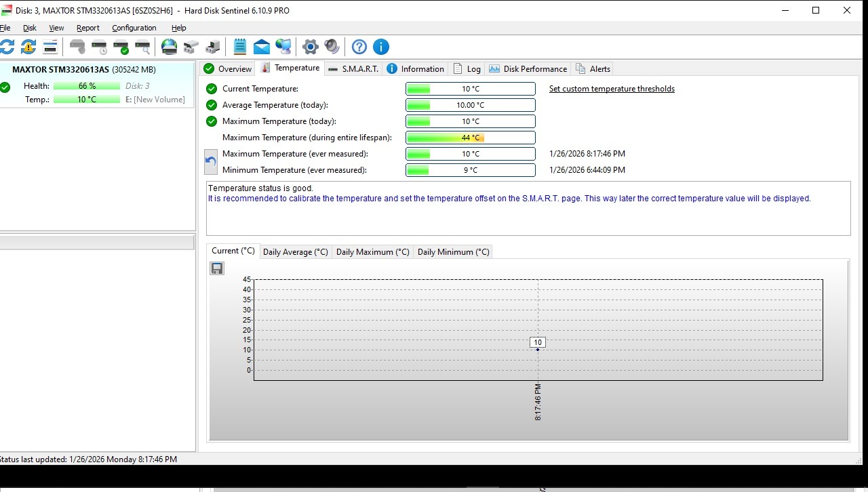Switch to the Disk Performance tab
This screenshot has height=492, width=868.
point(528,69)
